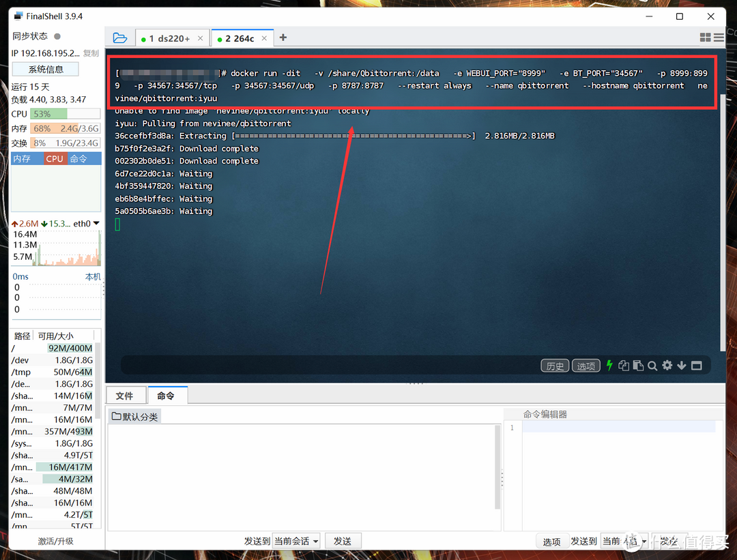Open the hamburger menu icon
This screenshot has height=560, width=737.
coord(719,38)
